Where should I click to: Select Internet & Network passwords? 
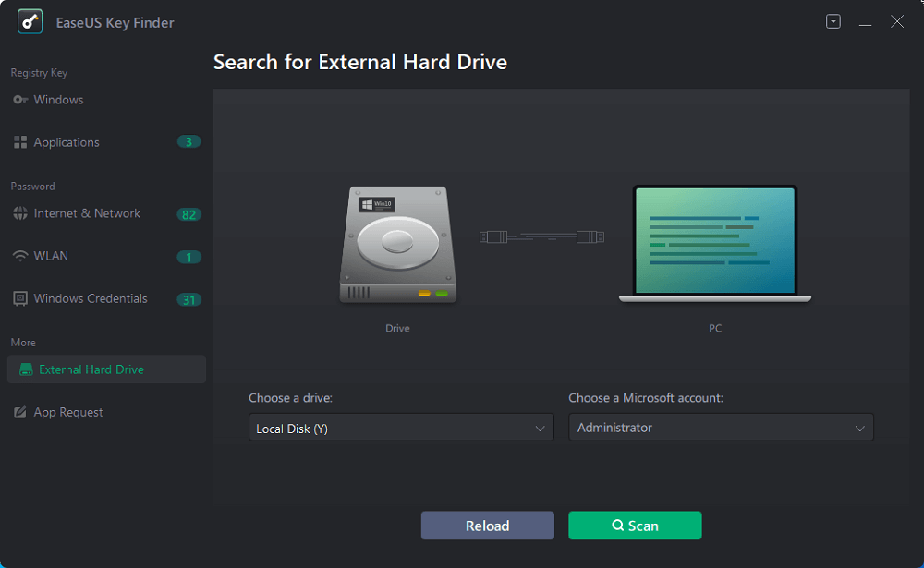click(87, 213)
